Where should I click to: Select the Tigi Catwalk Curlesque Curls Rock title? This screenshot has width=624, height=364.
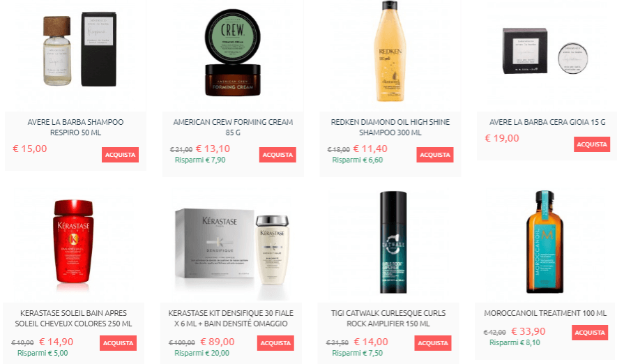(388, 318)
